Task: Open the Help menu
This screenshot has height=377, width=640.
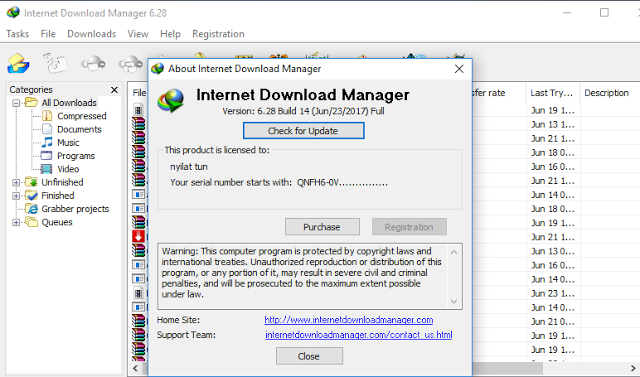Action: (170, 34)
